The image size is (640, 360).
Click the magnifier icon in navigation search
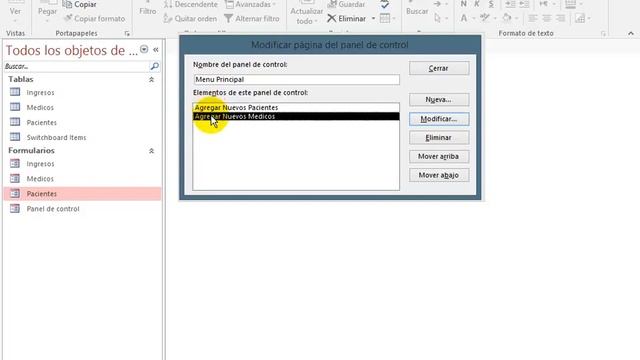click(154, 66)
